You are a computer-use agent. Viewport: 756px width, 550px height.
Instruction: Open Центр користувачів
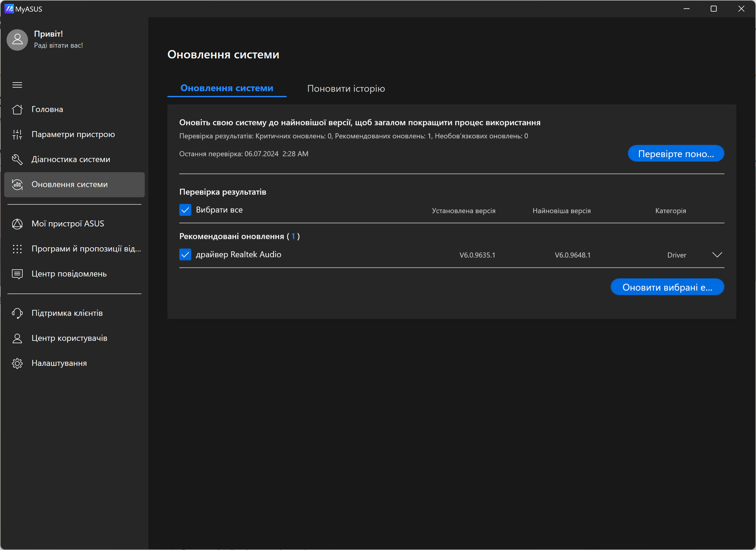[x=74, y=338]
